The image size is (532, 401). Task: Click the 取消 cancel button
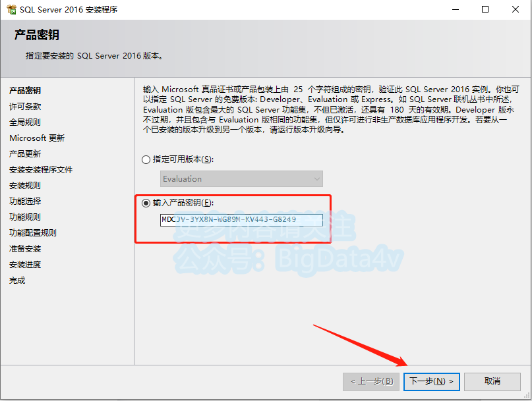click(x=492, y=382)
